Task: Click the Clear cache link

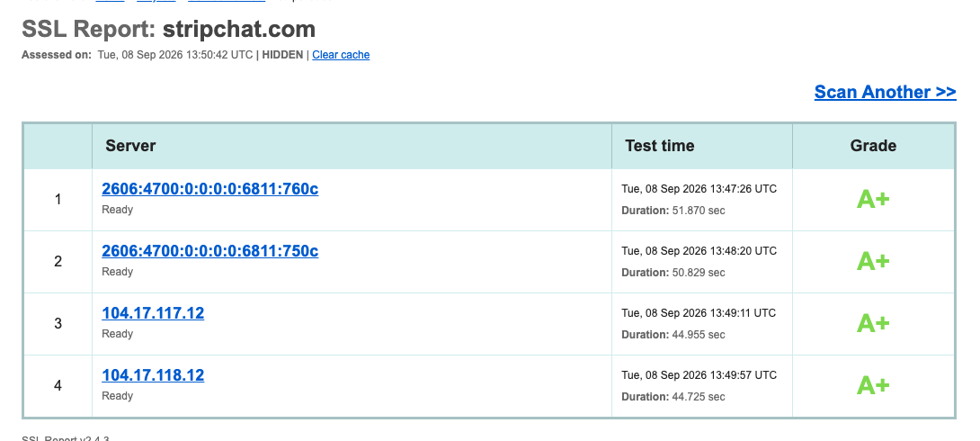Action: 341,55
